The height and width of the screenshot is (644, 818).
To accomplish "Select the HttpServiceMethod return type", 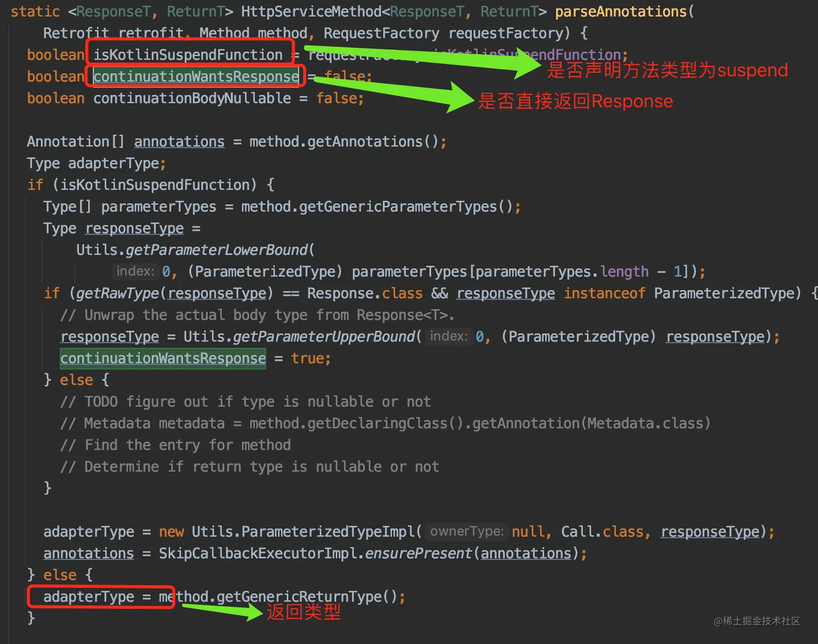I will [393, 11].
